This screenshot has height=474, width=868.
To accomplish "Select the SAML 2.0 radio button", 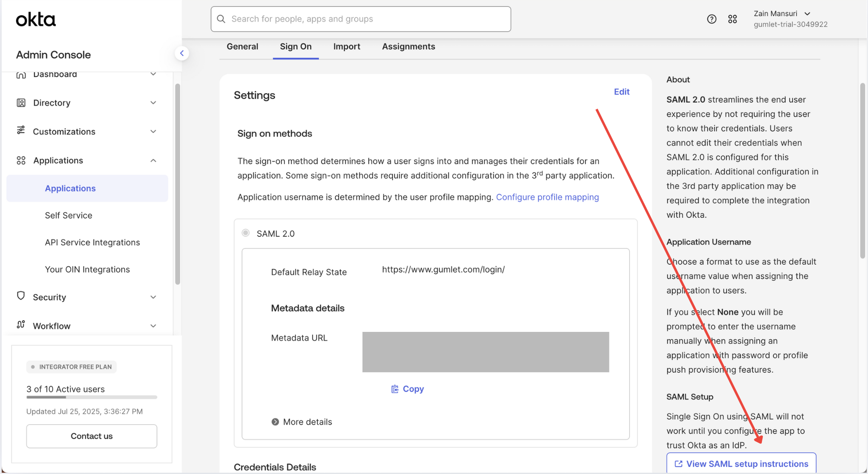I will [x=246, y=233].
